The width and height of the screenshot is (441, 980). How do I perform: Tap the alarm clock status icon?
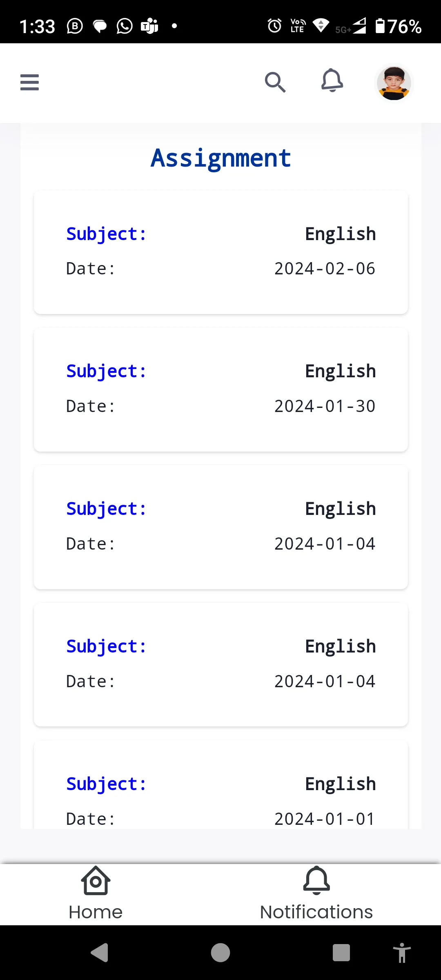[274, 26]
